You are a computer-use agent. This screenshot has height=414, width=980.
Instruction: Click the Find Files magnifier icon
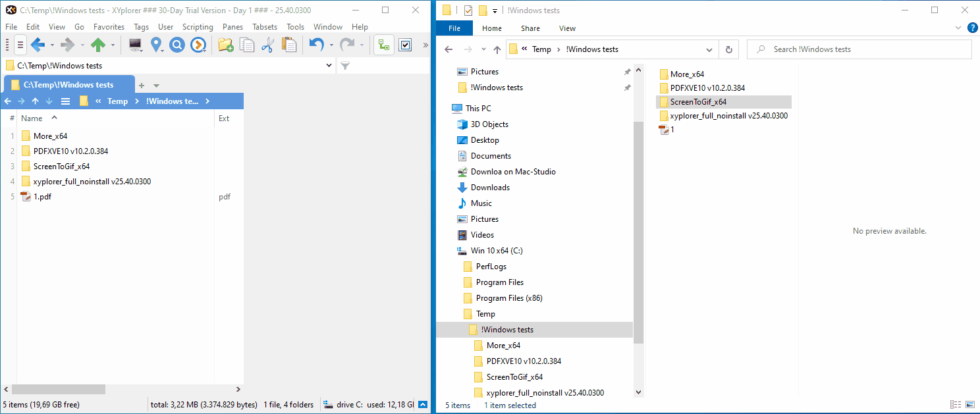(x=177, y=45)
